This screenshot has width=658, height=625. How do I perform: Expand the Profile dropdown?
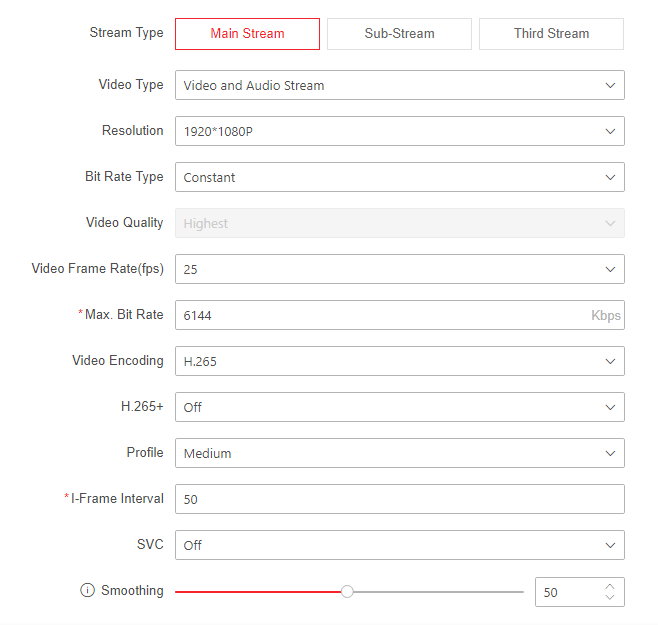tap(399, 453)
